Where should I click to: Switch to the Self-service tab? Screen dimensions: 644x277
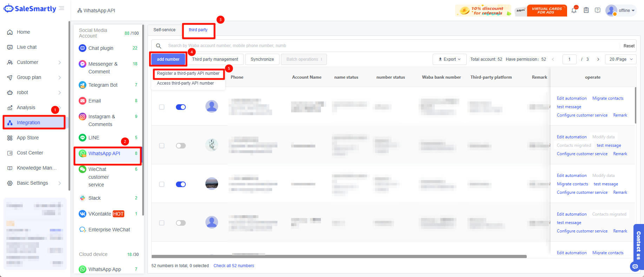[x=164, y=30]
